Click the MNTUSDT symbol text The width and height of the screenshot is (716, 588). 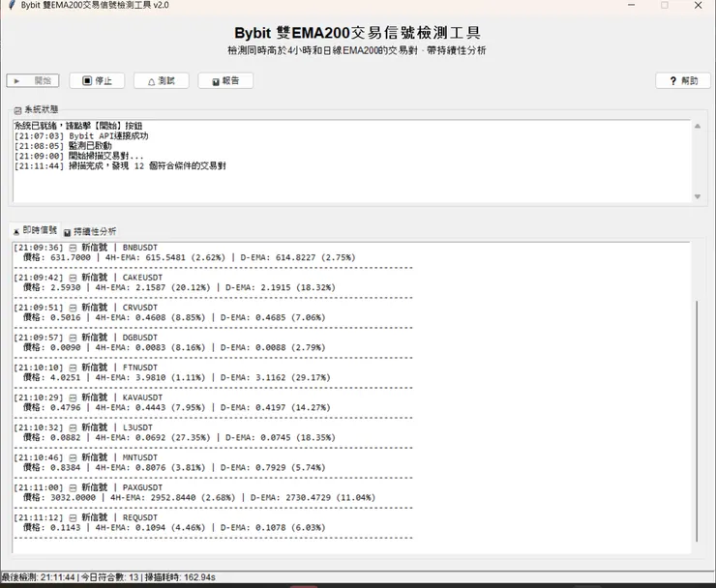(x=139, y=457)
